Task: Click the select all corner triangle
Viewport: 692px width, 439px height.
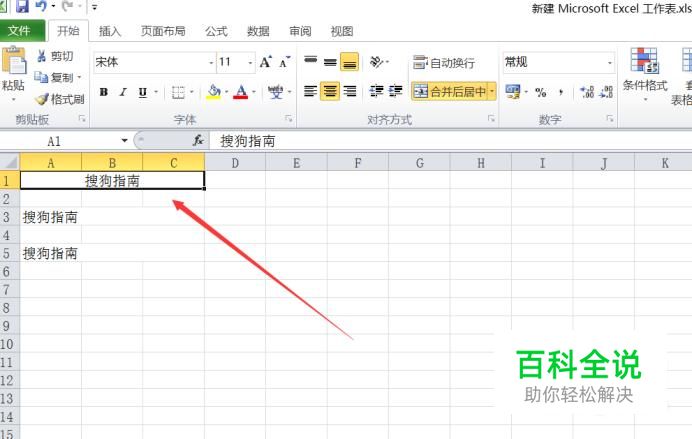Action: tap(10, 162)
